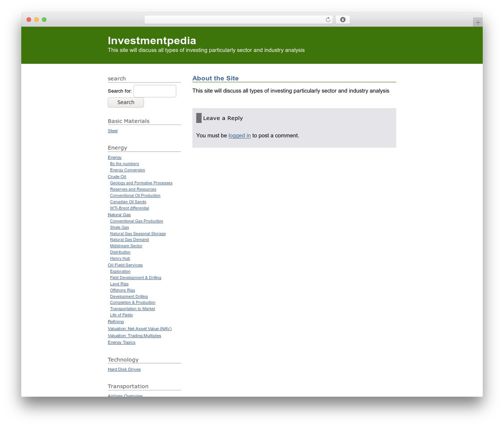The width and height of the screenshot is (504, 427).
Task: Add a new browser tab with plus icon
Action: [x=478, y=22]
